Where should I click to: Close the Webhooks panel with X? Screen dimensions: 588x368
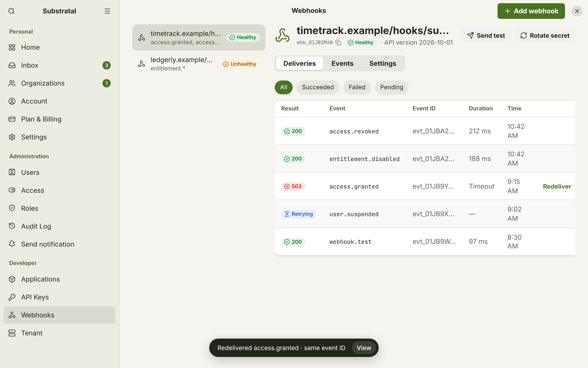[577, 11]
